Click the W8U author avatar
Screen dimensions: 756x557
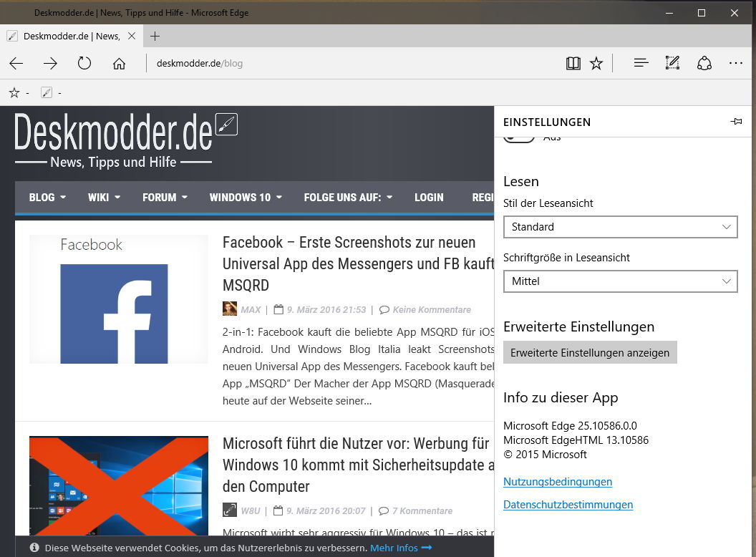click(x=230, y=510)
